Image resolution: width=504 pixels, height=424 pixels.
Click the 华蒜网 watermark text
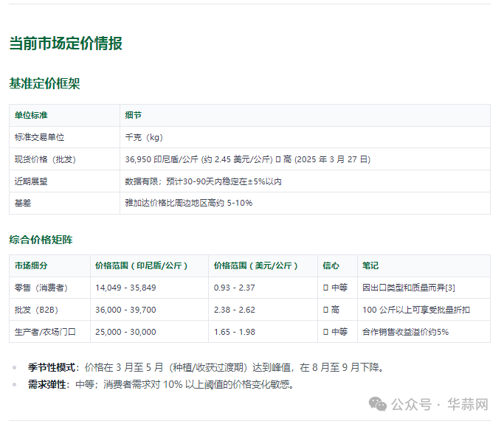click(468, 404)
